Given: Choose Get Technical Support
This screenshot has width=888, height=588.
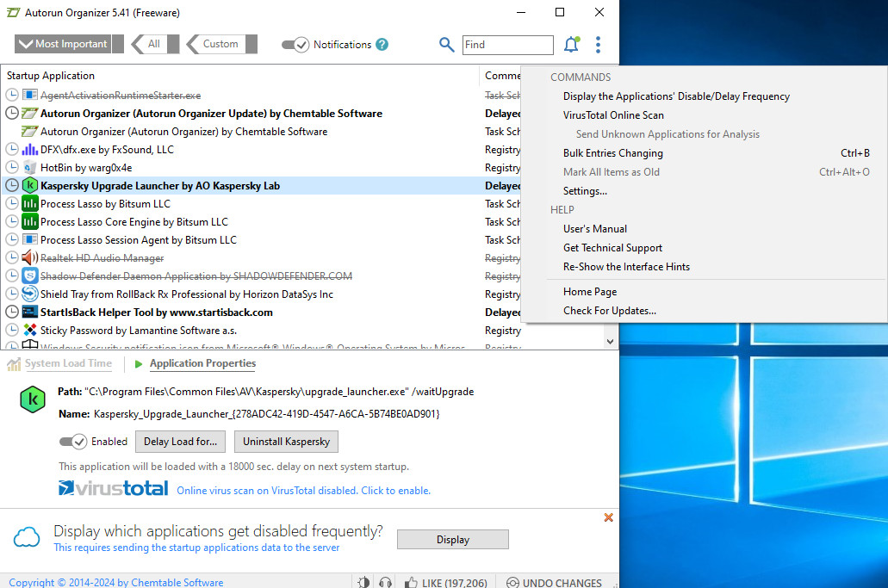Looking at the screenshot, I should point(612,247).
